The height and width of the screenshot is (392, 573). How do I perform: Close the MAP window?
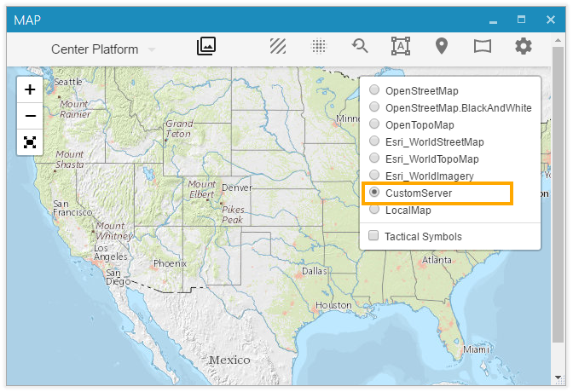tap(551, 20)
